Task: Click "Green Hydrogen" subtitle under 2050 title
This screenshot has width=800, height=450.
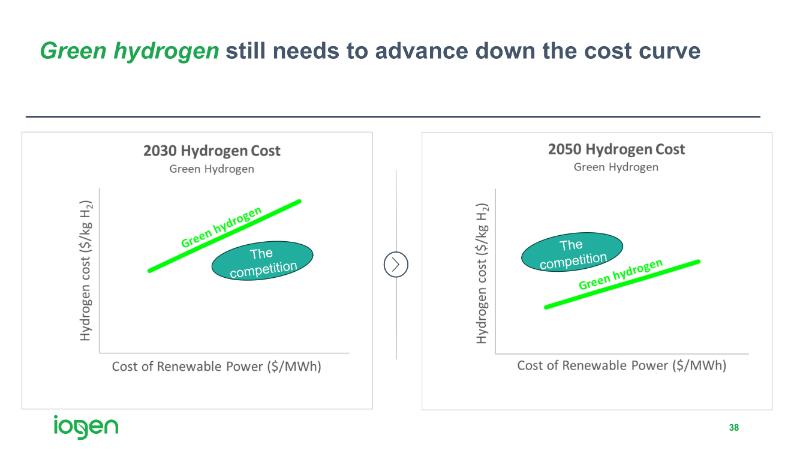Action: point(616,167)
